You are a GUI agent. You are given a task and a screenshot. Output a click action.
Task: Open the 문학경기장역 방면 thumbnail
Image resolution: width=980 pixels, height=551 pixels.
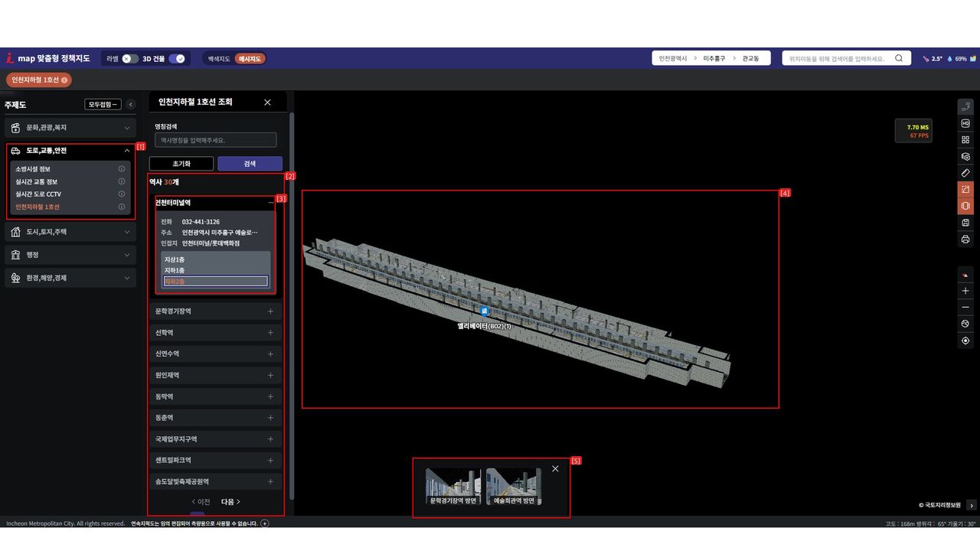(x=453, y=487)
